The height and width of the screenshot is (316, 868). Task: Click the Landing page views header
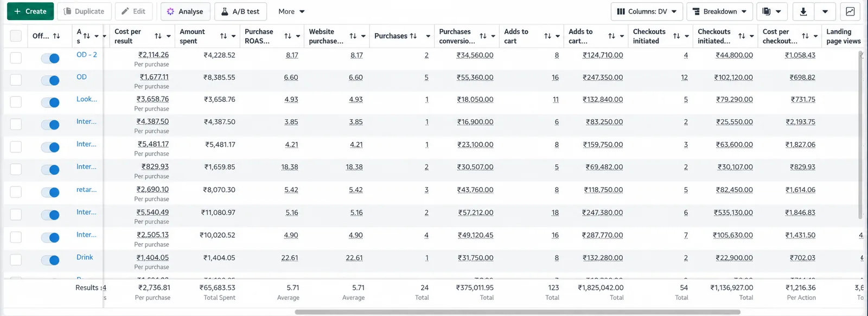844,36
